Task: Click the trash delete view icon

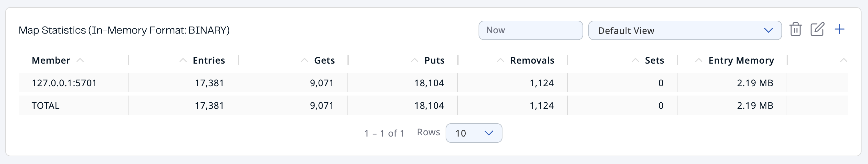Action: [x=795, y=29]
